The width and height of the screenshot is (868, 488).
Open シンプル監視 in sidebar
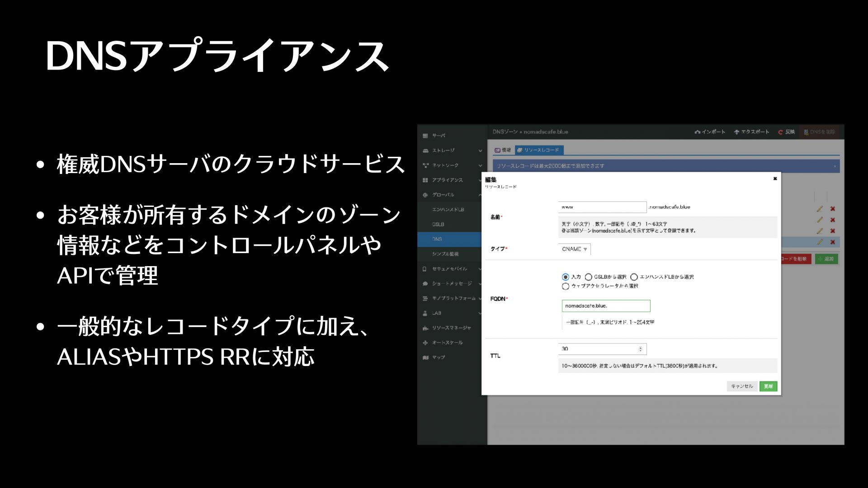pyautogui.click(x=449, y=254)
